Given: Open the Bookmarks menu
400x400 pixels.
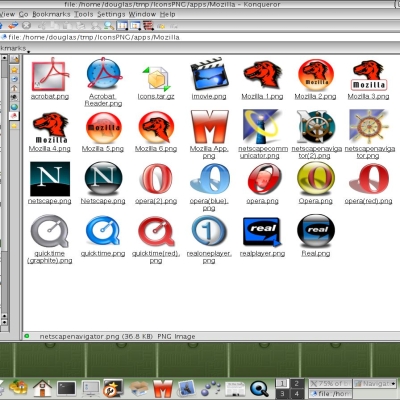Looking at the screenshot, I should pyautogui.click(x=51, y=14).
